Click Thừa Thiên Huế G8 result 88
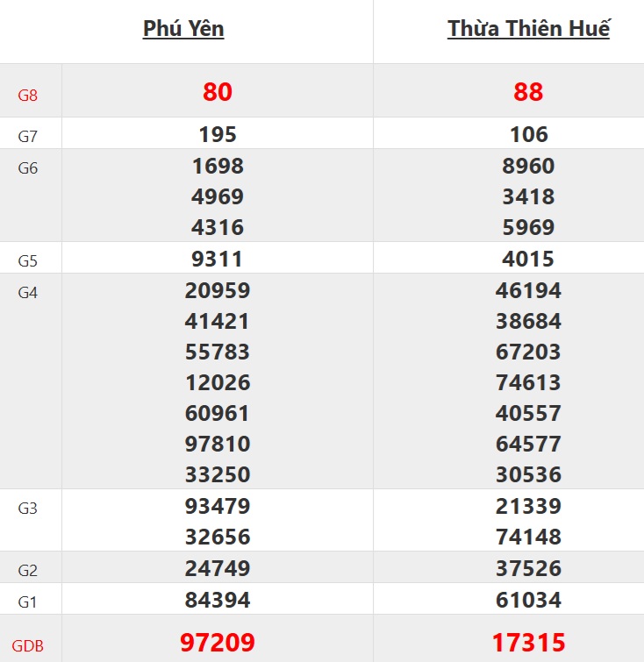The height and width of the screenshot is (662, 644). pos(528,92)
